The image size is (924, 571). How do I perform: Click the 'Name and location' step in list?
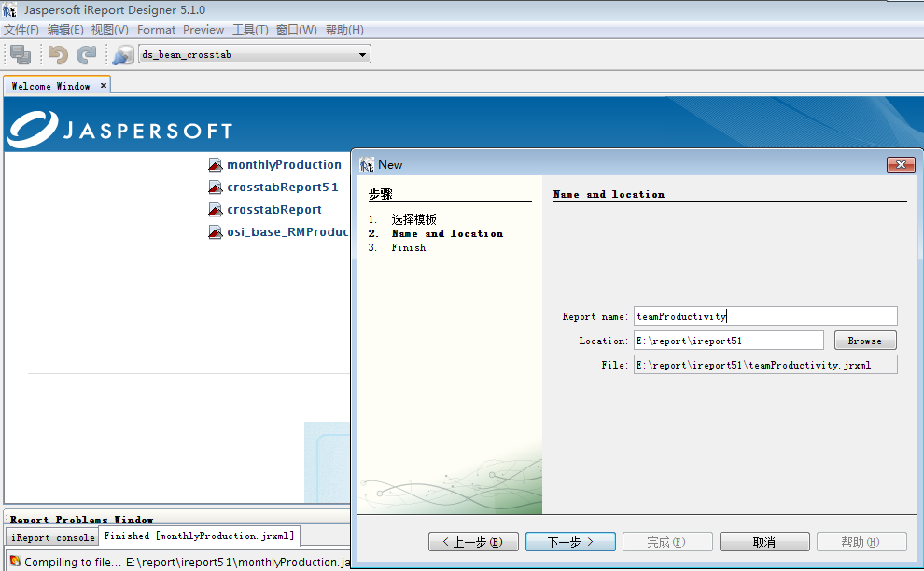[x=447, y=234]
